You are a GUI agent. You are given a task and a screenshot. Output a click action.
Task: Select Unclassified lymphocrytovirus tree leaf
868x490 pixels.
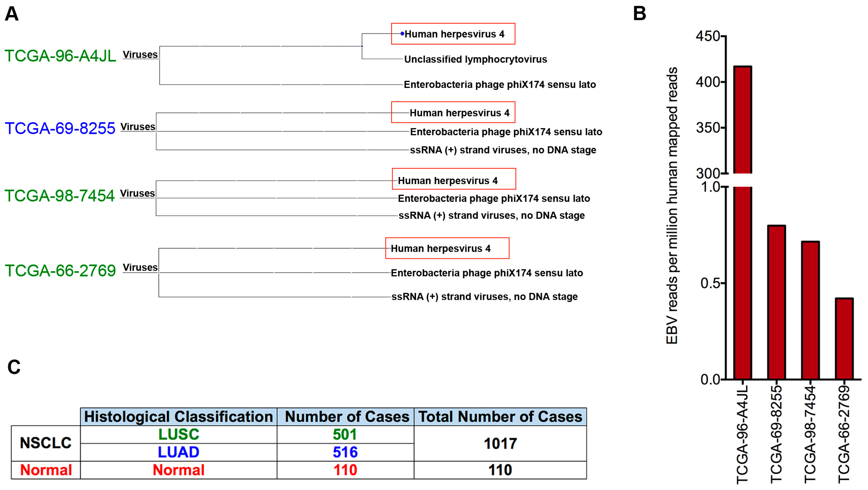click(x=475, y=59)
